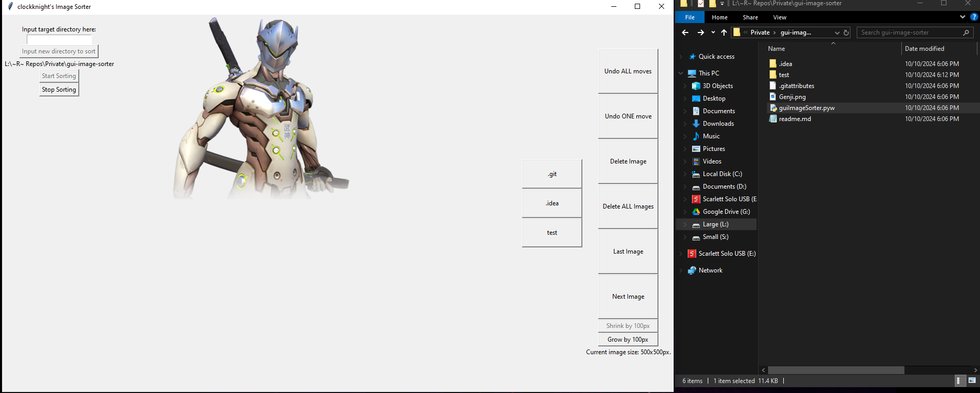Refresh the File Explorer address bar
This screenshot has width=980, height=393.
coord(846,32)
